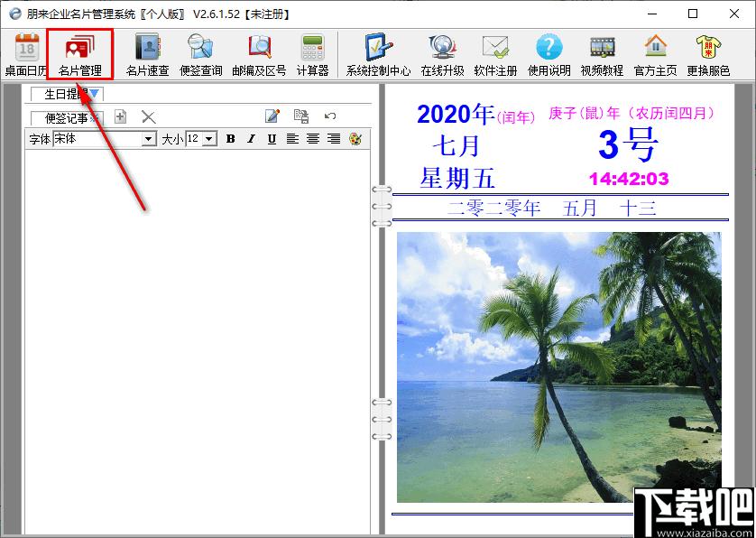
Task: Expand the 生日提醒 birthday reminder panel
Action: coord(96,93)
